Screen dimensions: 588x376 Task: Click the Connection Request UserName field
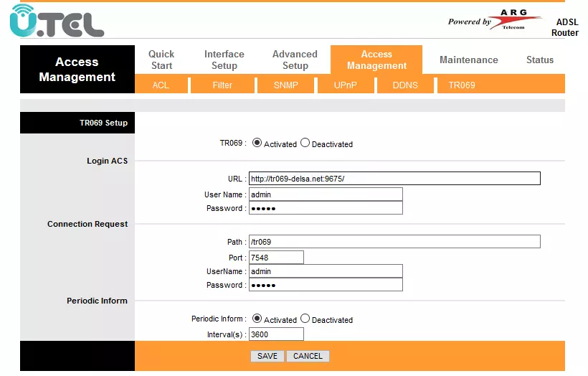pyautogui.click(x=326, y=271)
